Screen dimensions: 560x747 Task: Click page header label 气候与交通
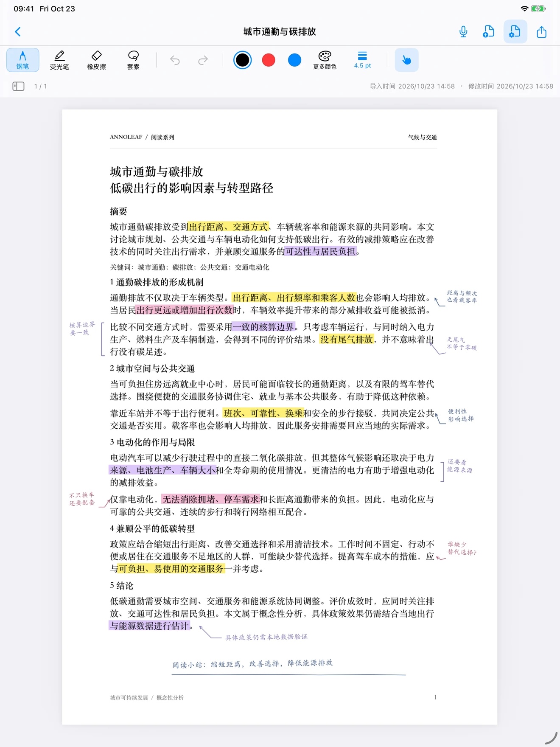pos(422,137)
